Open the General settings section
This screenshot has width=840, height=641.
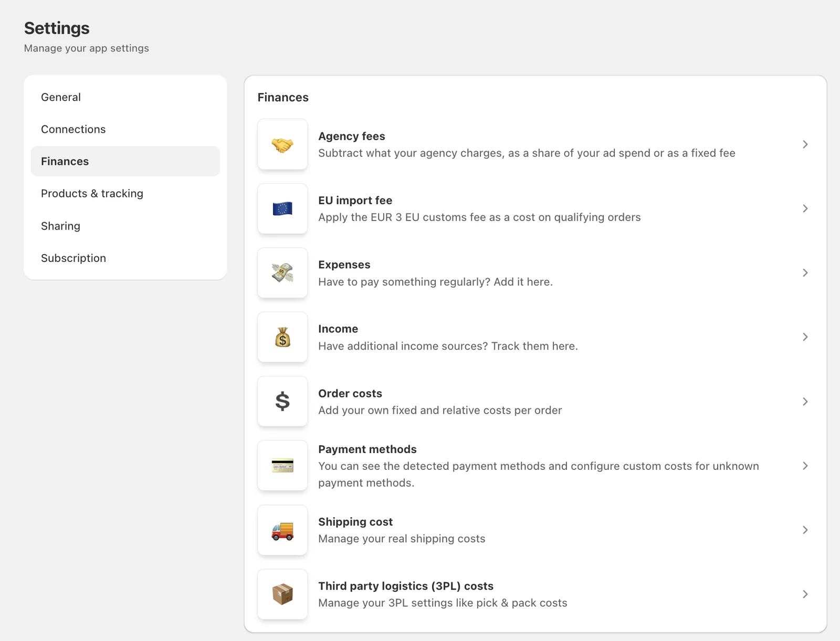(x=125, y=97)
